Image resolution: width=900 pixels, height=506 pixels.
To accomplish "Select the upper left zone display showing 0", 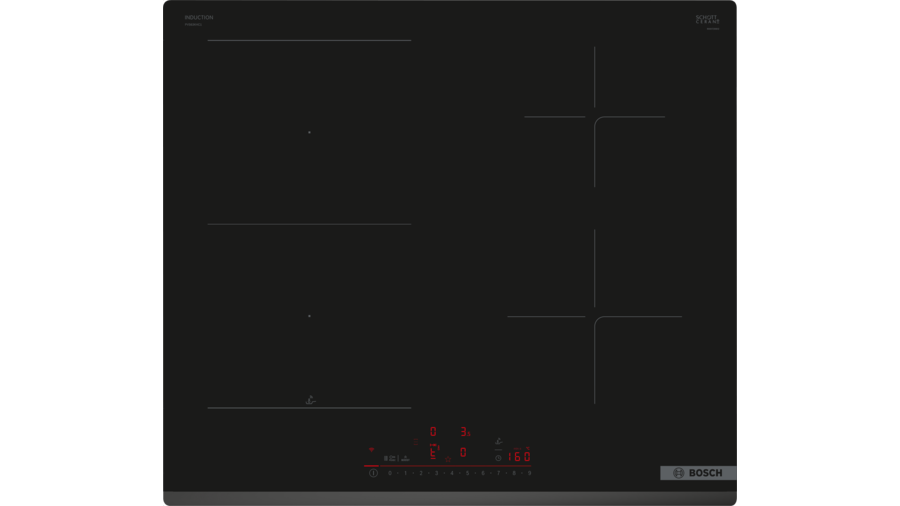I will (x=433, y=432).
